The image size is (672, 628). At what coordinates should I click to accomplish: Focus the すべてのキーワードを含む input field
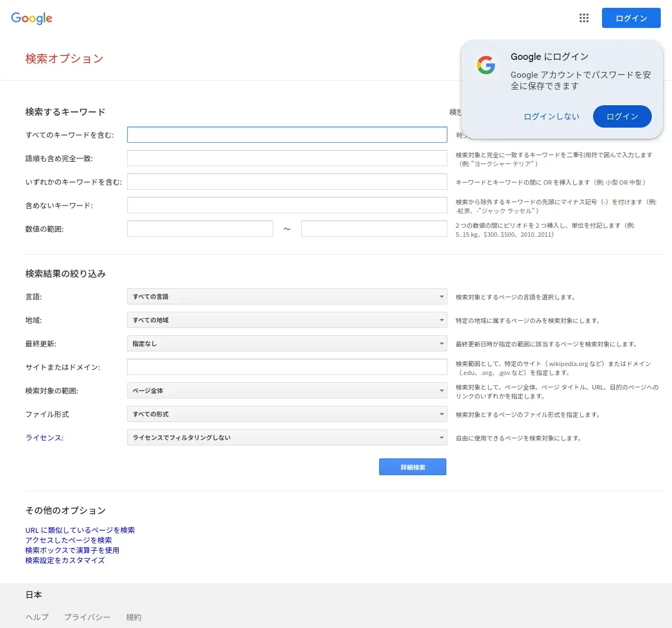point(287,134)
